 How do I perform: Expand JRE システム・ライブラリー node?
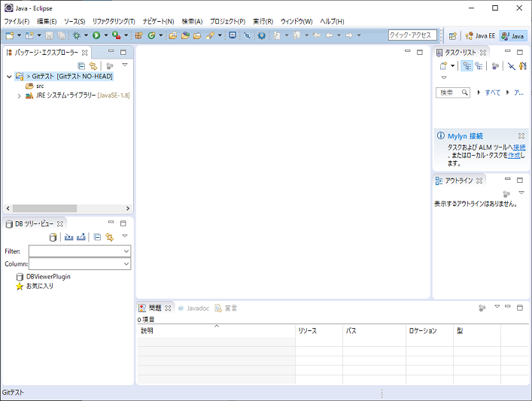tap(20, 96)
